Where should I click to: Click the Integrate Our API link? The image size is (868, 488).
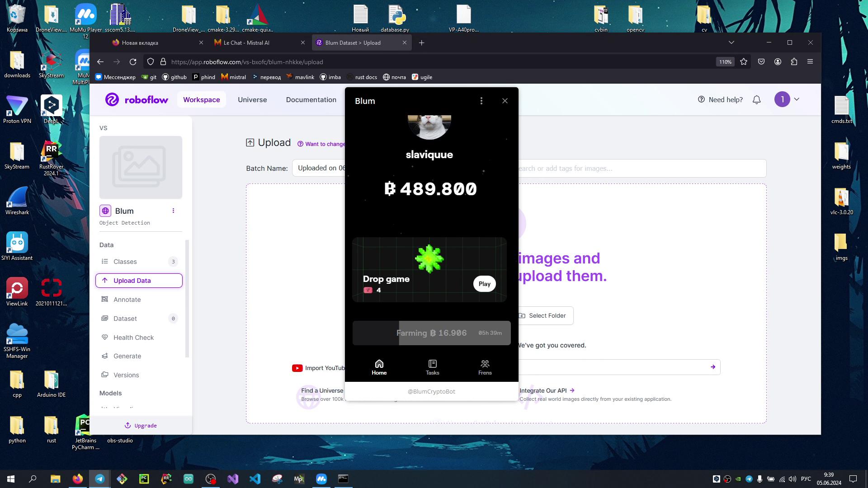[x=547, y=390]
